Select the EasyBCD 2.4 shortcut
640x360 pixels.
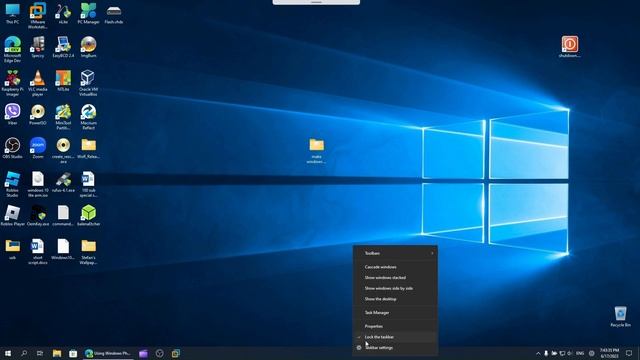point(63,47)
